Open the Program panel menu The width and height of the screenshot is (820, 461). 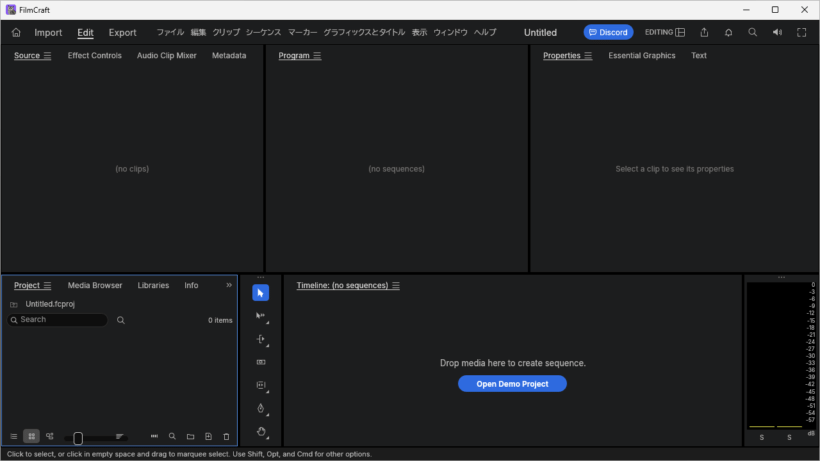coord(317,55)
